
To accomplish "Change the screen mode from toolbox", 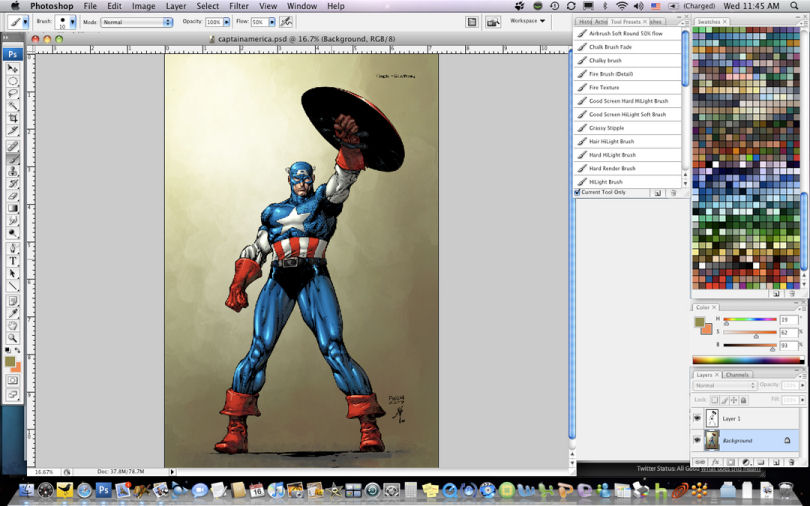I will pos(13,395).
